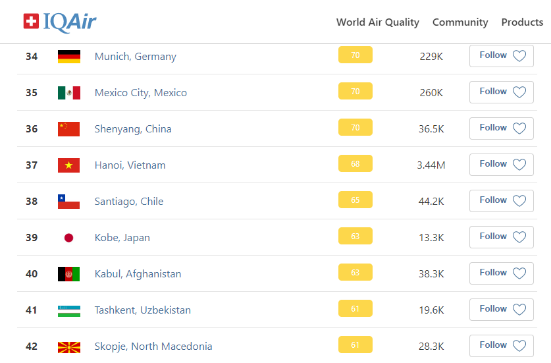Click the Afghanistan flag icon
This screenshot has width=551, height=363.
tap(69, 274)
